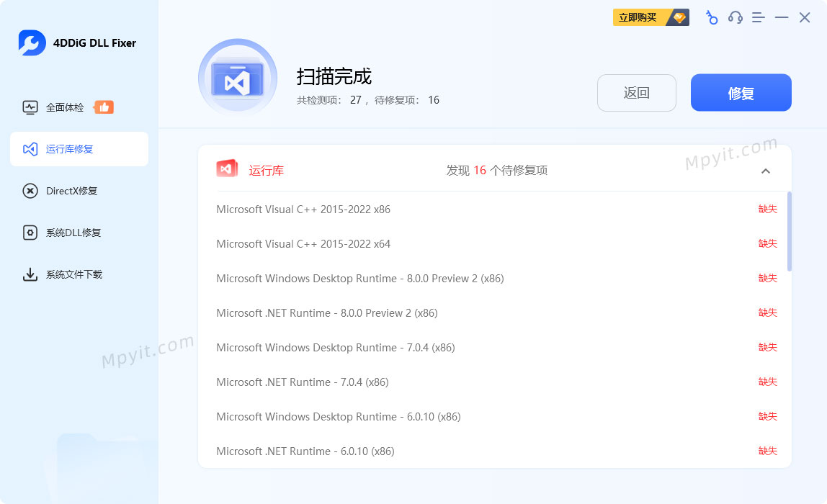This screenshot has width=827, height=504.
Task: Open the full checkup monitor icon
Action: pos(30,107)
